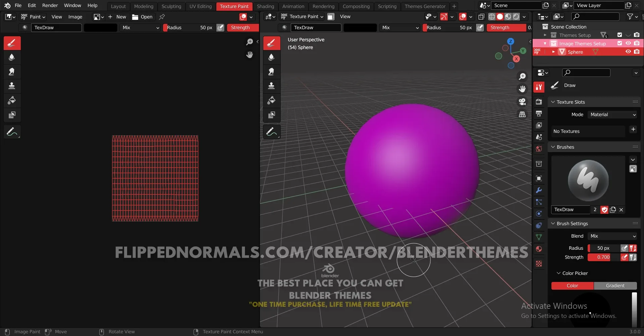
Task: Open the Mix blend dropdown in image editor header
Action: (140, 28)
